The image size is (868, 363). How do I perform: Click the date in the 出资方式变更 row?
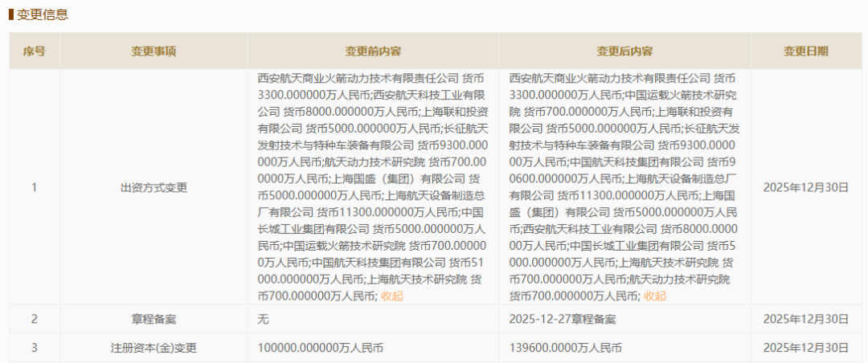pyautogui.click(x=806, y=188)
